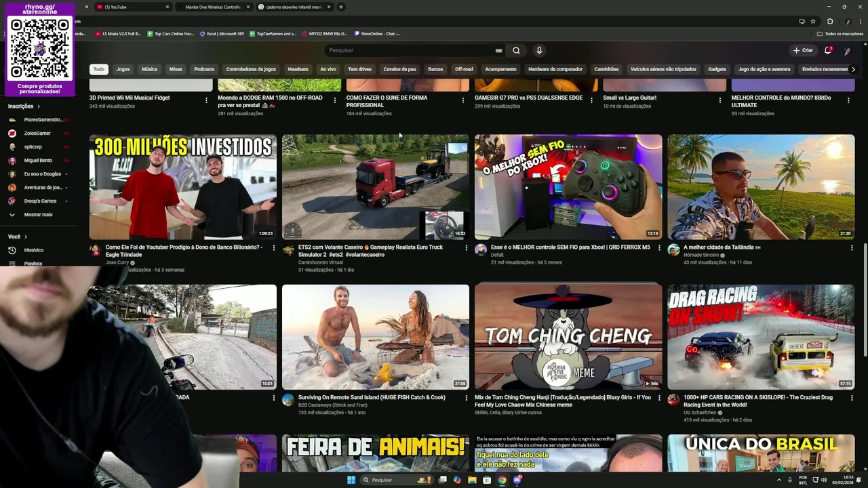Play the Tom Ching Cheng mix thumbnail
This screenshot has height=488, width=868.
(568, 337)
